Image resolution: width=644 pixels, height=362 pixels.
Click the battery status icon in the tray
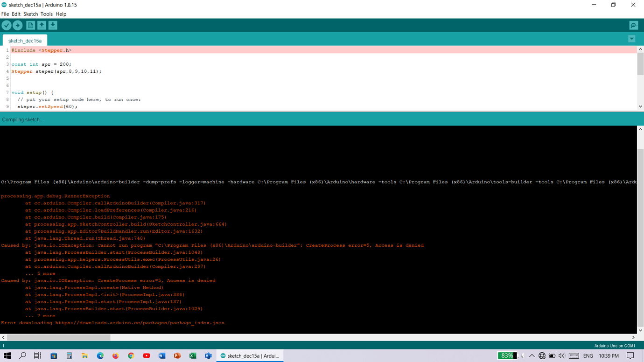(x=552, y=355)
